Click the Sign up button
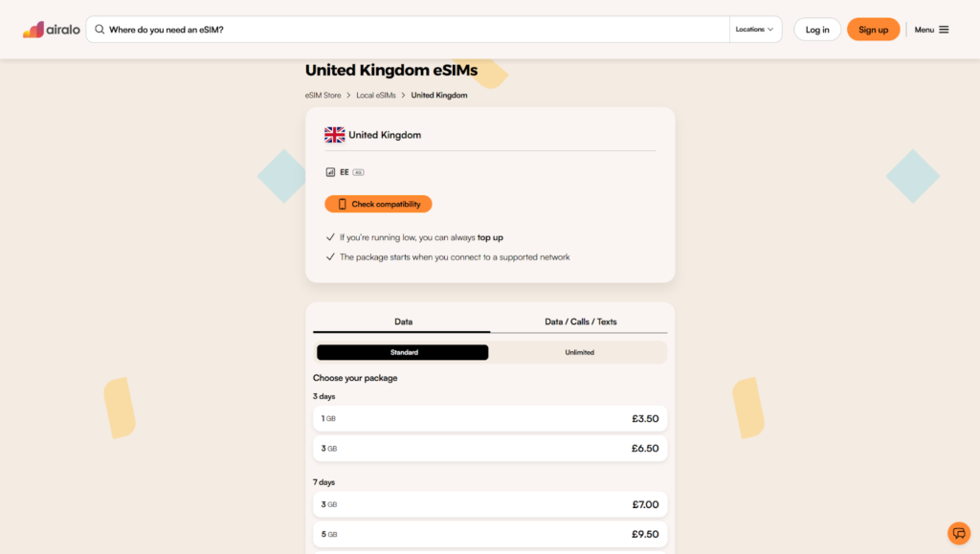The height and width of the screenshot is (554, 980). (x=873, y=29)
